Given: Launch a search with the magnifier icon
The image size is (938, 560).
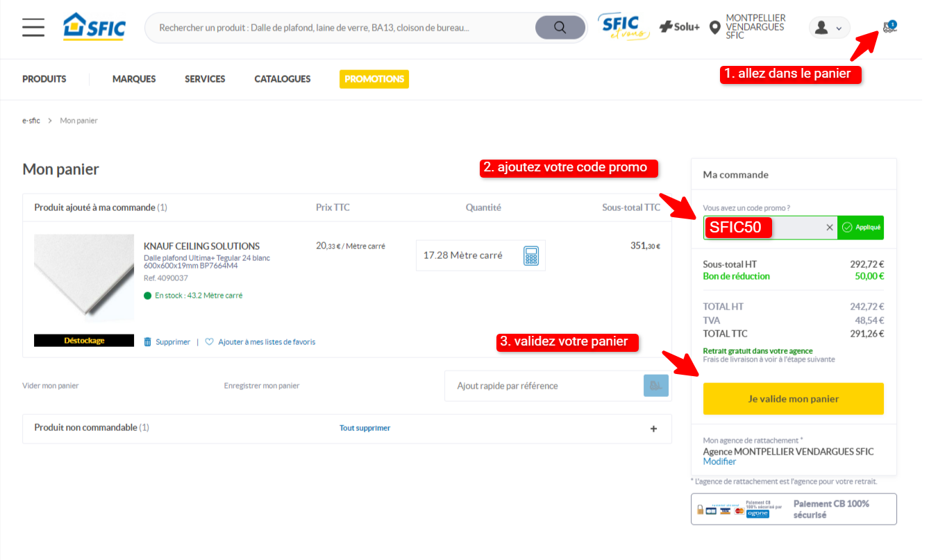Looking at the screenshot, I should [560, 28].
